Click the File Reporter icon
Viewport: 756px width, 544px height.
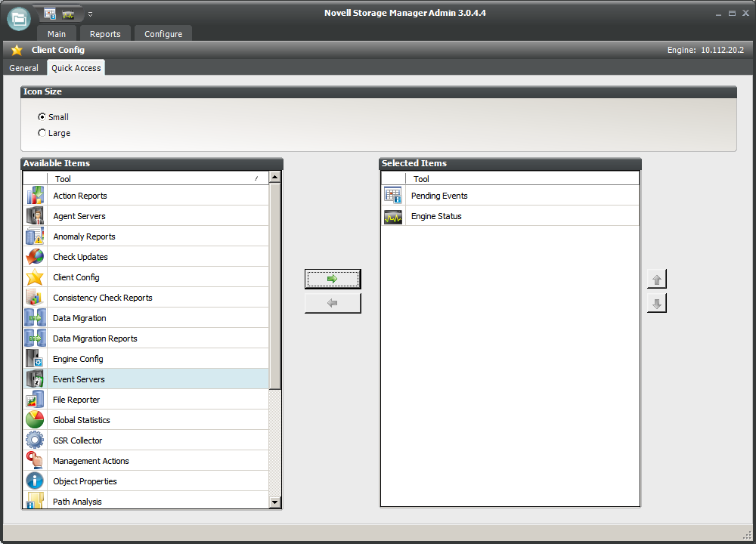(x=36, y=400)
